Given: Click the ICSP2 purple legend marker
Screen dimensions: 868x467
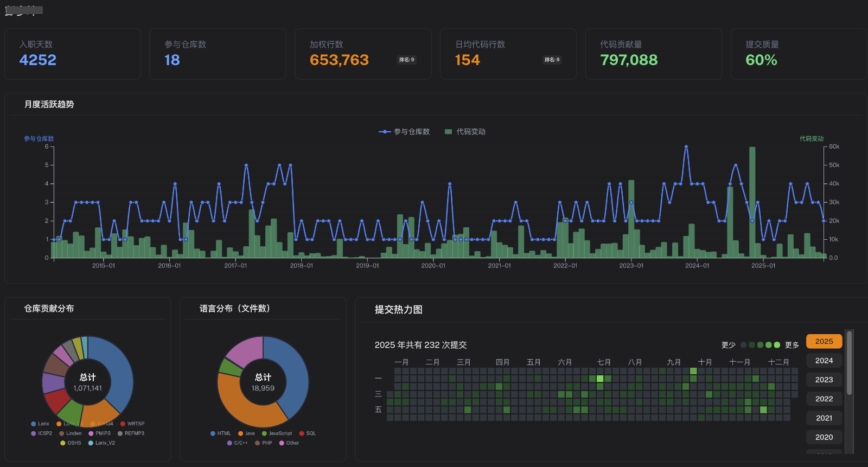Looking at the screenshot, I should [x=34, y=434].
